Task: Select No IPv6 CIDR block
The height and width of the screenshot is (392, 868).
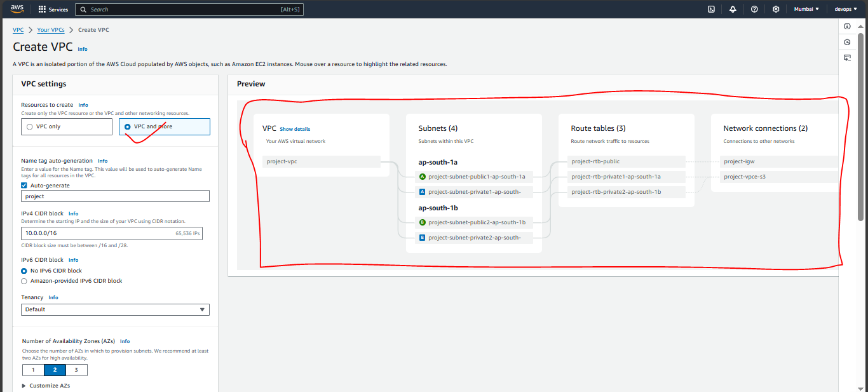Action: point(24,271)
